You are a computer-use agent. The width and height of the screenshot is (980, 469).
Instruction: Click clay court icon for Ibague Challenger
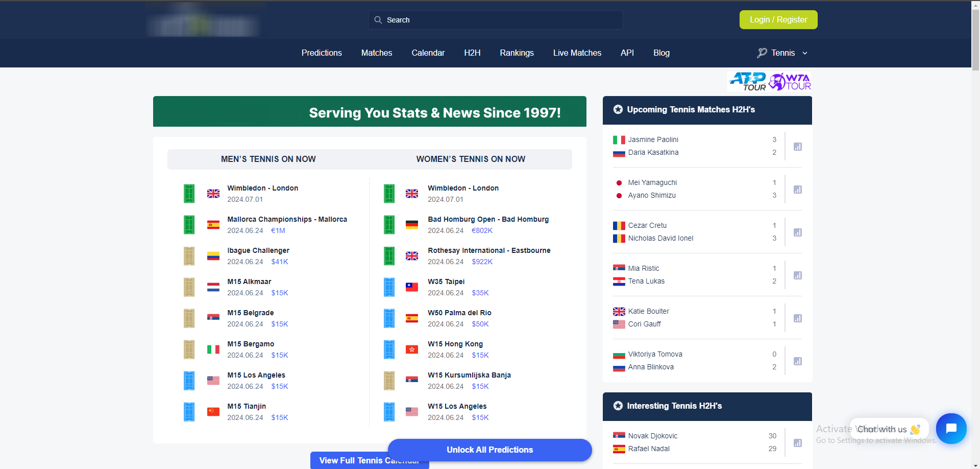pyautogui.click(x=189, y=256)
